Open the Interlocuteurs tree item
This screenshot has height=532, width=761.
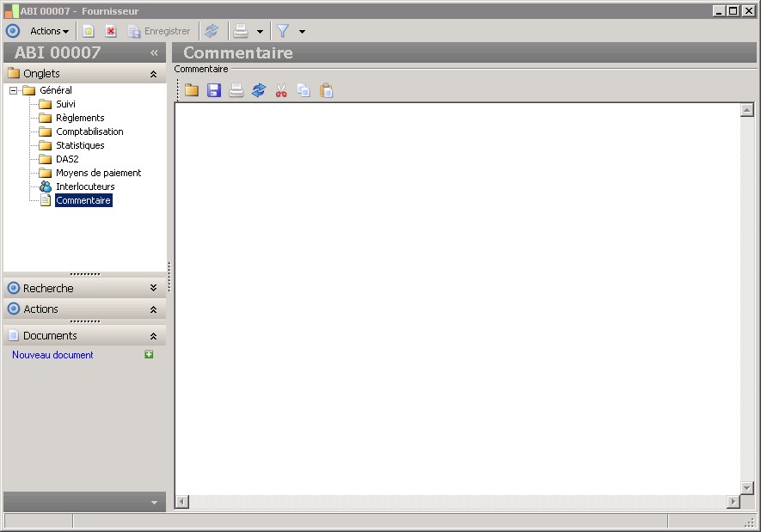pyautogui.click(x=85, y=187)
